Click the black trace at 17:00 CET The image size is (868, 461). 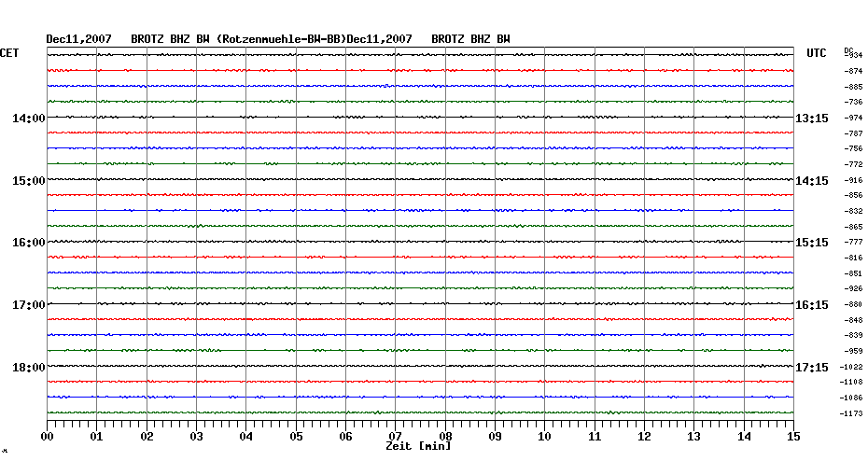point(420,303)
